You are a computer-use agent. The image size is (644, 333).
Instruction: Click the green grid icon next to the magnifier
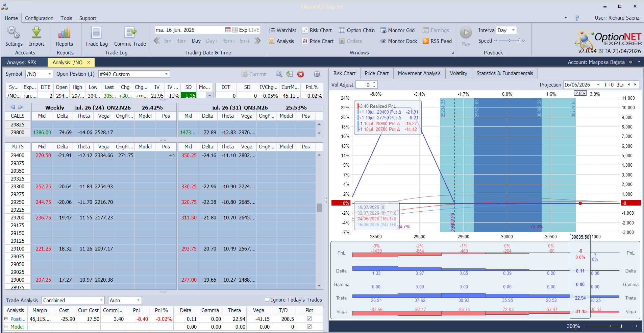click(x=290, y=74)
